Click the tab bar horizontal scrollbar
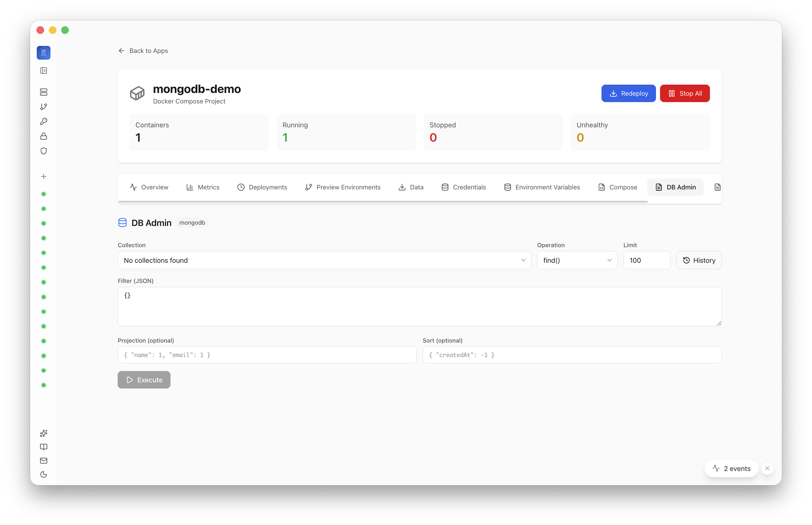The height and width of the screenshot is (525, 812). 383,202
